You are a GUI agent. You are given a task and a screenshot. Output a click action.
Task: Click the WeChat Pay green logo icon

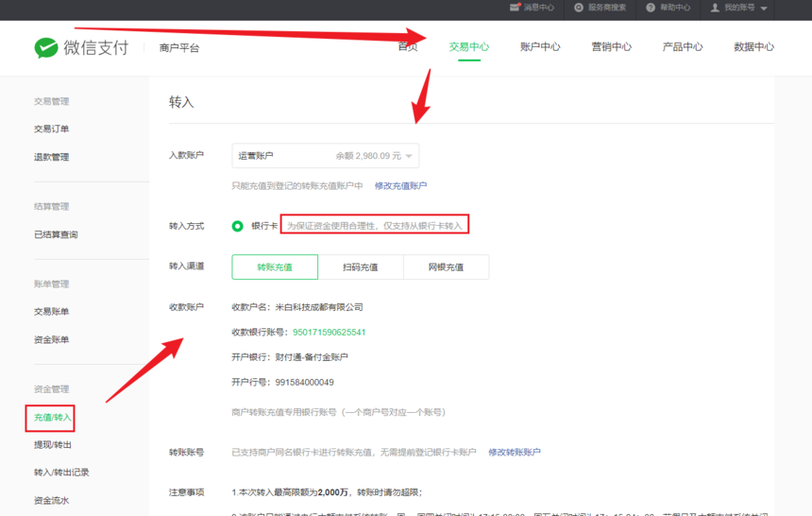(x=46, y=47)
